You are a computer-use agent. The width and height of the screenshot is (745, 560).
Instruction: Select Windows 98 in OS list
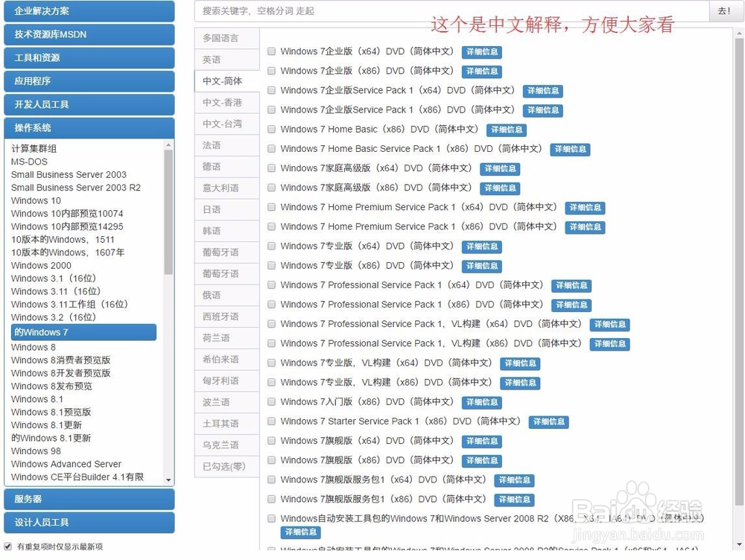(x=36, y=451)
